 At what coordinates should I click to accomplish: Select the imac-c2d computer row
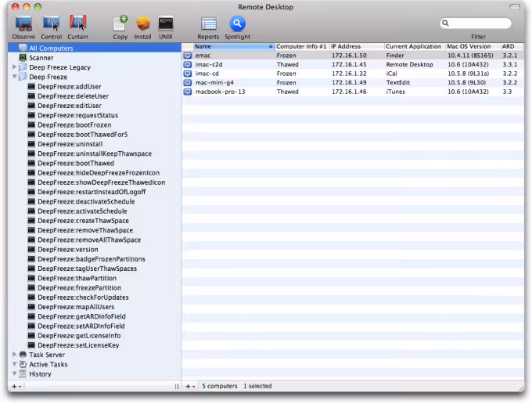[x=353, y=64]
